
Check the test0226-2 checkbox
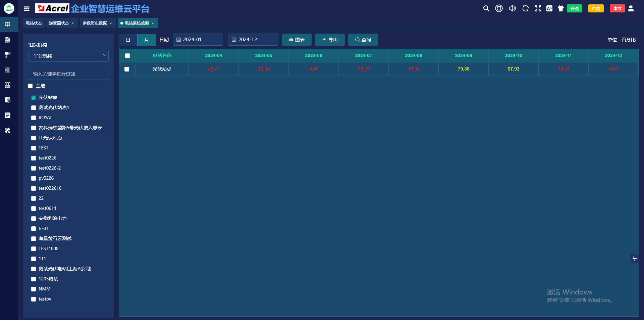[34, 168]
